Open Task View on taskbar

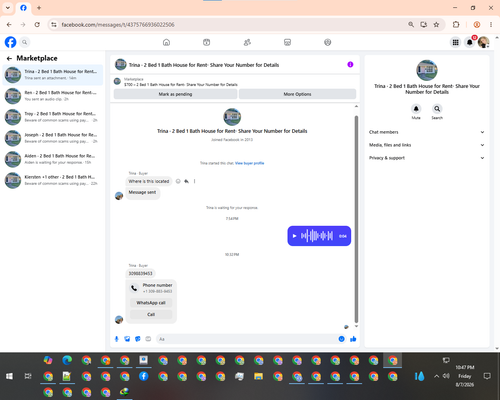[x=28, y=376]
